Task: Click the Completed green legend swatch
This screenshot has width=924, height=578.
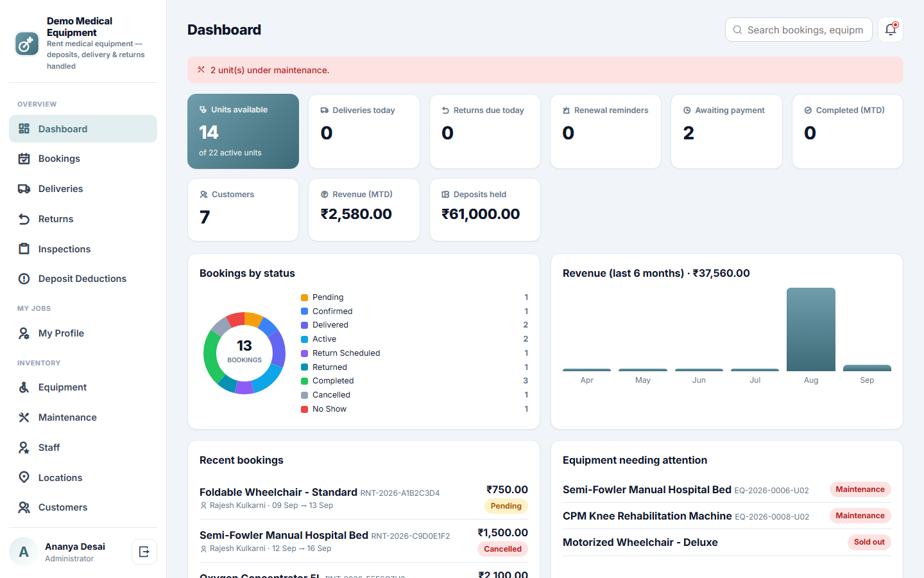Action: [305, 381]
